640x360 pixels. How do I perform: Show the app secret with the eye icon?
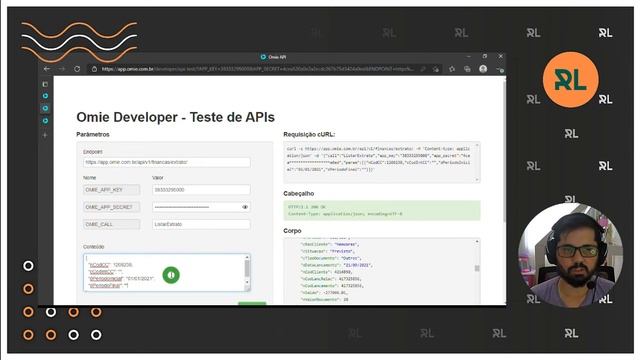245,207
